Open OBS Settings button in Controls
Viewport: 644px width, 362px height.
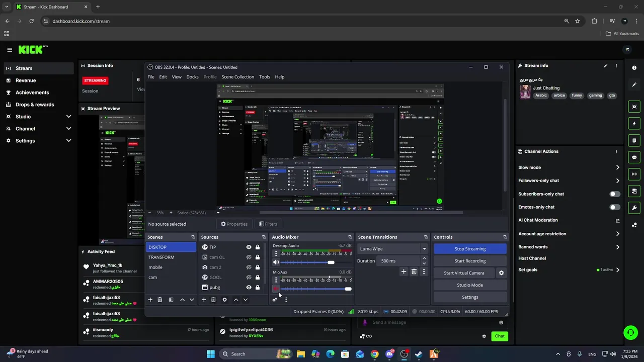(x=470, y=297)
